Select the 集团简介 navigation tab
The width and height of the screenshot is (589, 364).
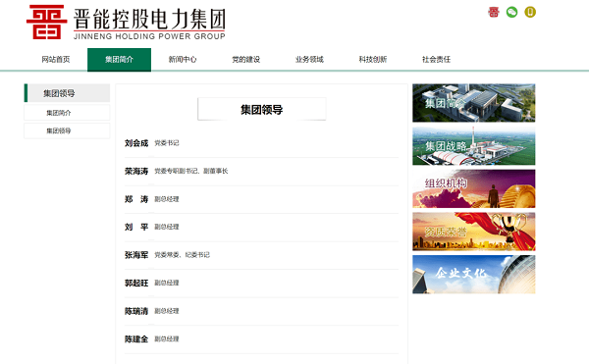pyautogui.click(x=119, y=59)
